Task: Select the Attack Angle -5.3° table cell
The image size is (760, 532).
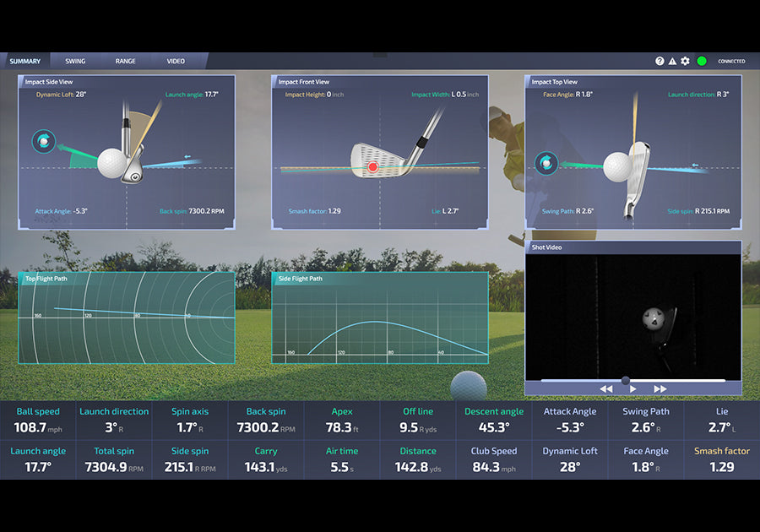Action: (x=570, y=420)
